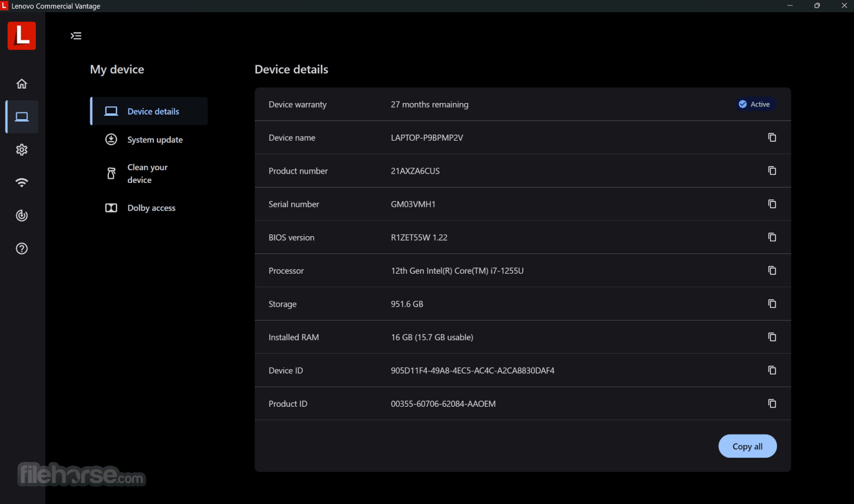Click the Lenovo L logo

pos(22,36)
